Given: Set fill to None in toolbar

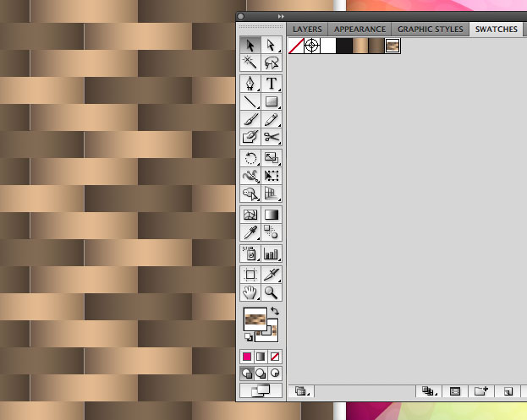Looking at the screenshot, I should [x=275, y=357].
